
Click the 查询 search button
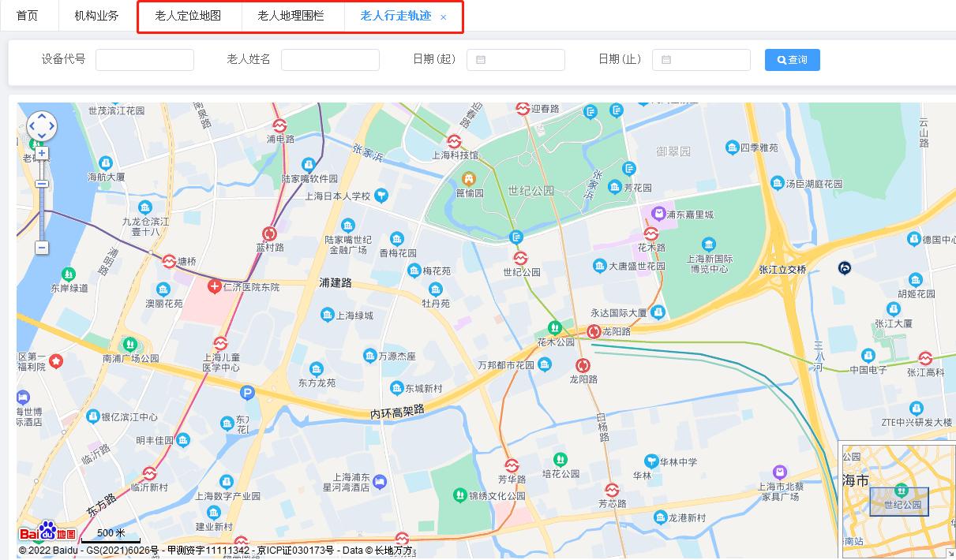pos(792,59)
